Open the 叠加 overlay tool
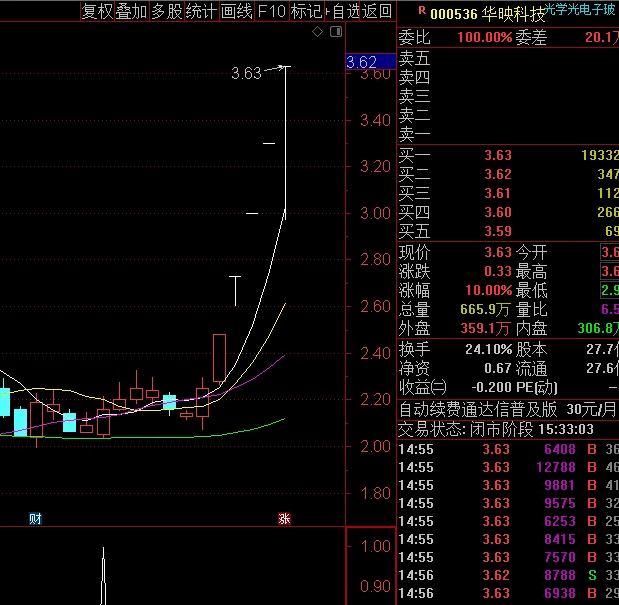The height and width of the screenshot is (605, 619). [131, 11]
